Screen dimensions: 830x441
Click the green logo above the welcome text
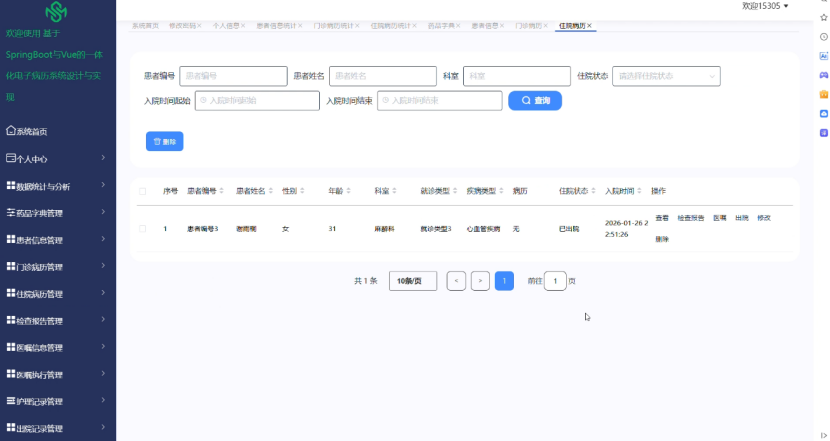coord(56,11)
